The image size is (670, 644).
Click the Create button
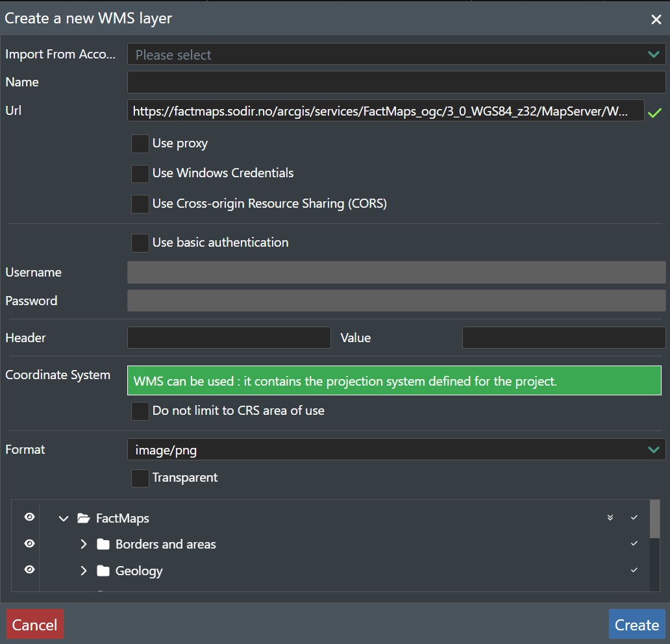[637, 625]
